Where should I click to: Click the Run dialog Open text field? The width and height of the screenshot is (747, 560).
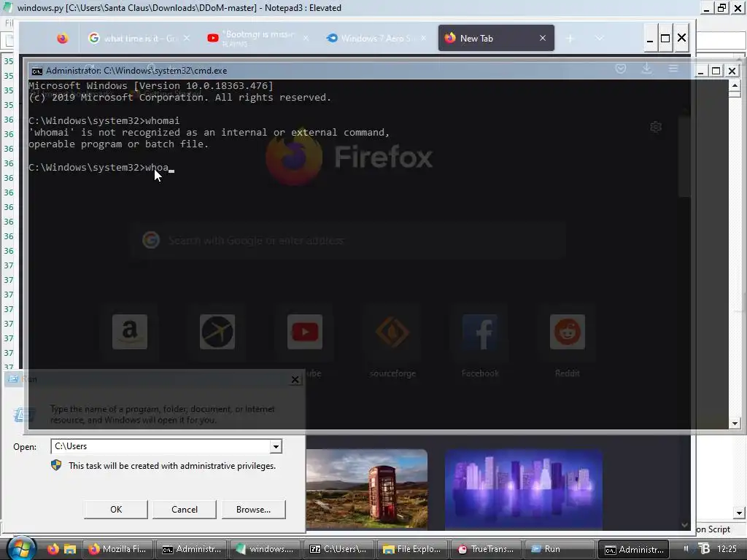[x=160, y=447]
